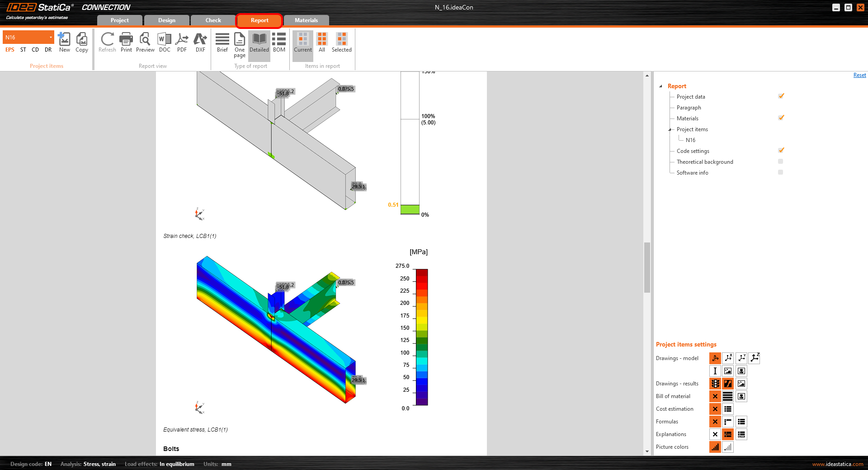
Task: Create a New project item
Action: pyautogui.click(x=64, y=43)
